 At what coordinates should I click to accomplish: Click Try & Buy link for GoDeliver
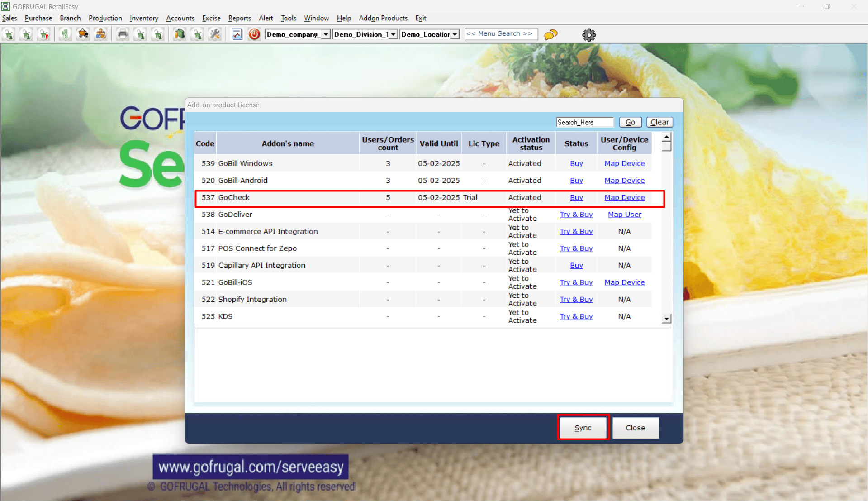[x=576, y=215]
